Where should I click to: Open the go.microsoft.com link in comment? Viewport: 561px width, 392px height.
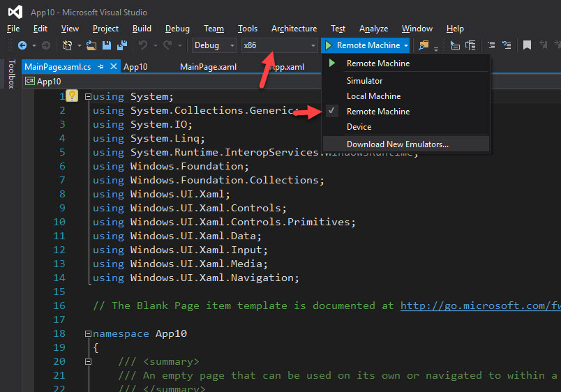coord(481,306)
